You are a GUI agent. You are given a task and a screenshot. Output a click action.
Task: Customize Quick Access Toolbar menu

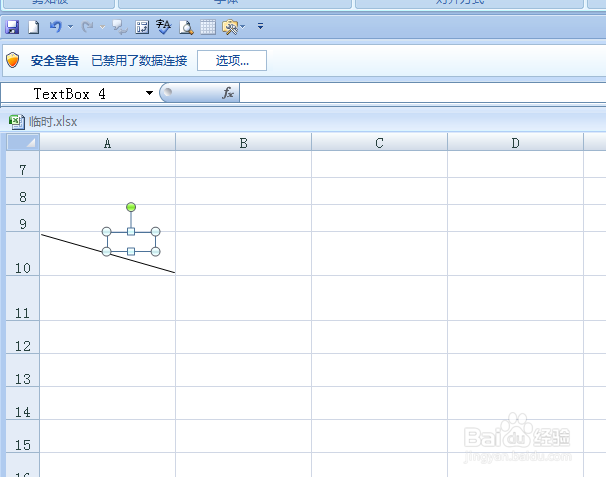pos(260,26)
